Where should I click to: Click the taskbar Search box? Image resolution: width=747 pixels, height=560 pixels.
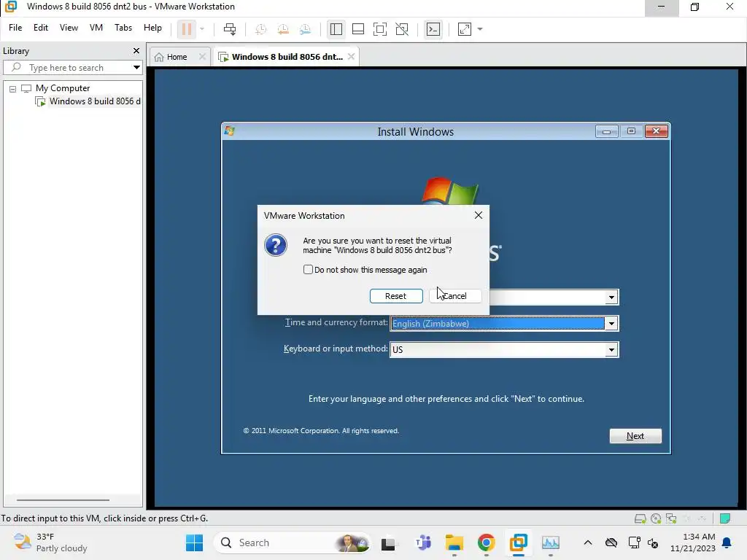pos(292,542)
